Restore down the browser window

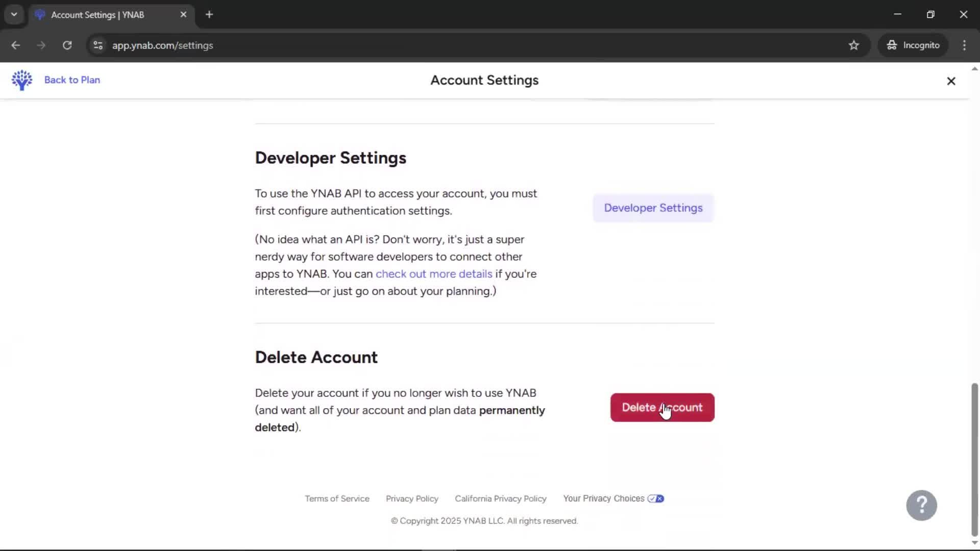click(x=930, y=14)
